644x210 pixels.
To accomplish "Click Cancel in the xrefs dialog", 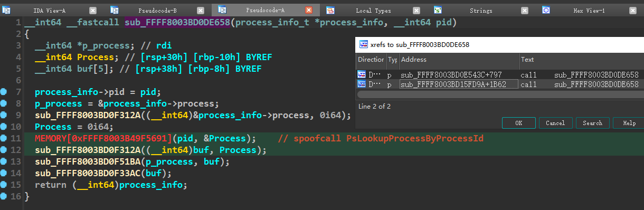I will pos(555,123).
